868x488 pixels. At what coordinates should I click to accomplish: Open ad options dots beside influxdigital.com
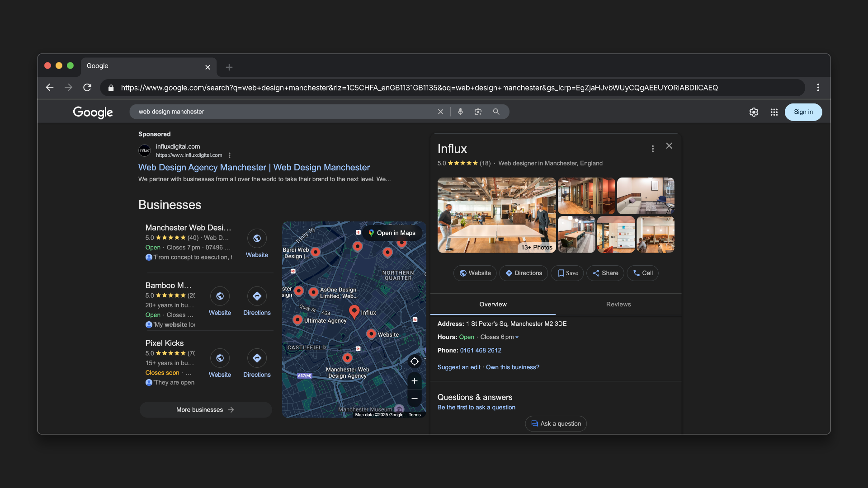[x=230, y=155]
